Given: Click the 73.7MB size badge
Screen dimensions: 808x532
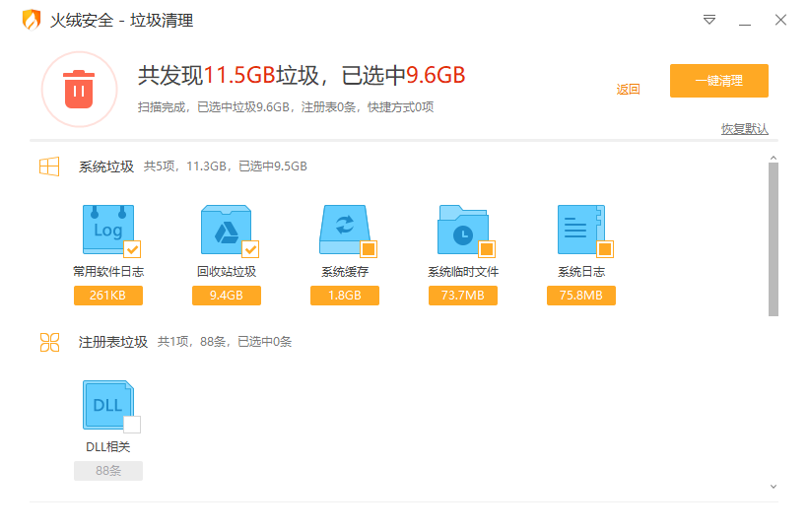Looking at the screenshot, I should tap(463, 296).
